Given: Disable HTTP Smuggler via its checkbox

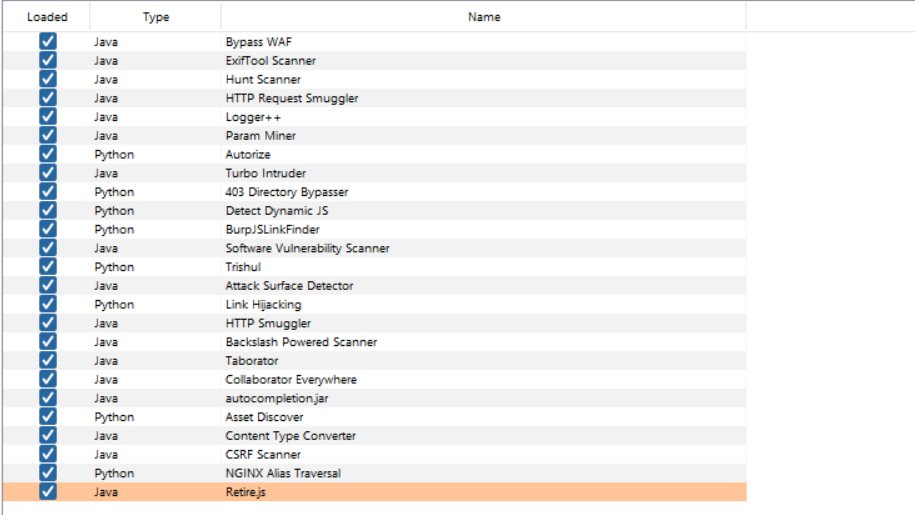Looking at the screenshot, I should coord(48,323).
